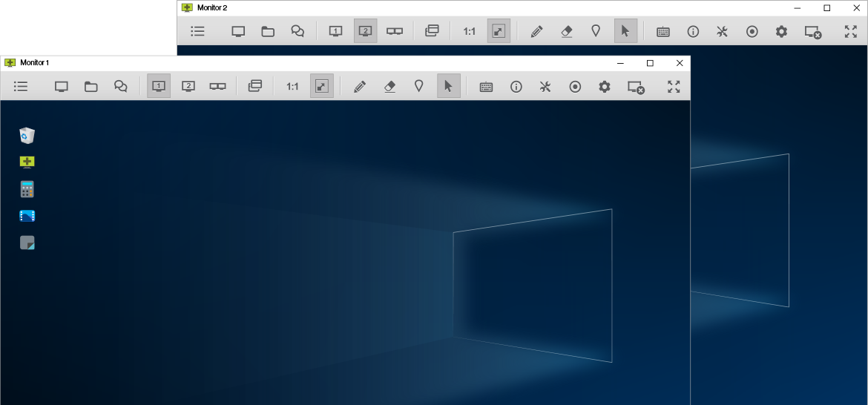868x405 pixels.
Task: Select monitor 2 view in Monitor 2 window
Action: pos(365,31)
